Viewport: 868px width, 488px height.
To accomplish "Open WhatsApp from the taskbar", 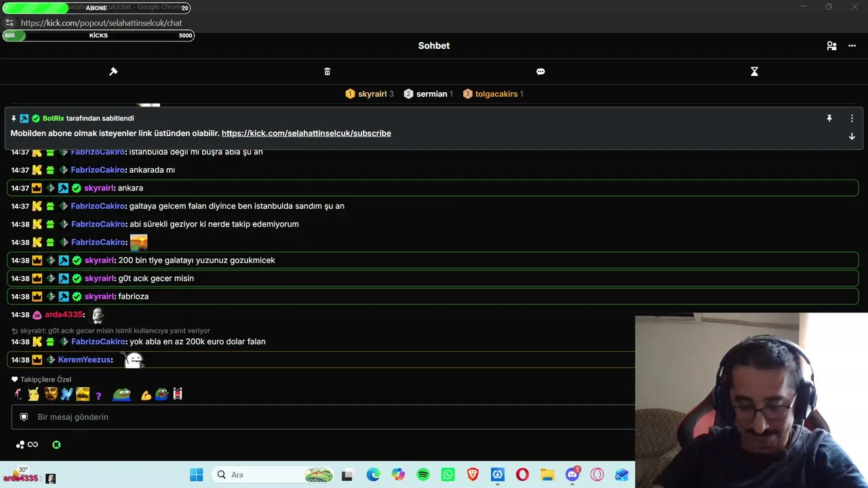I will click(x=448, y=475).
